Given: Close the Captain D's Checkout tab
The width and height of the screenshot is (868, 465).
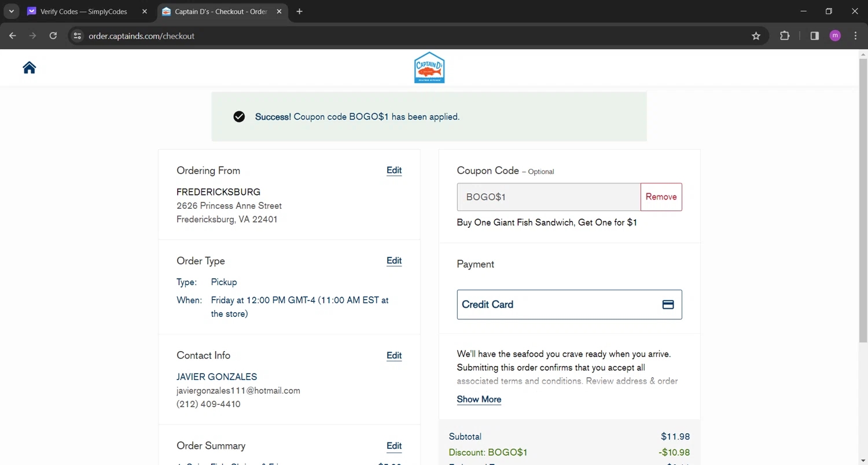Looking at the screenshot, I should [279, 12].
